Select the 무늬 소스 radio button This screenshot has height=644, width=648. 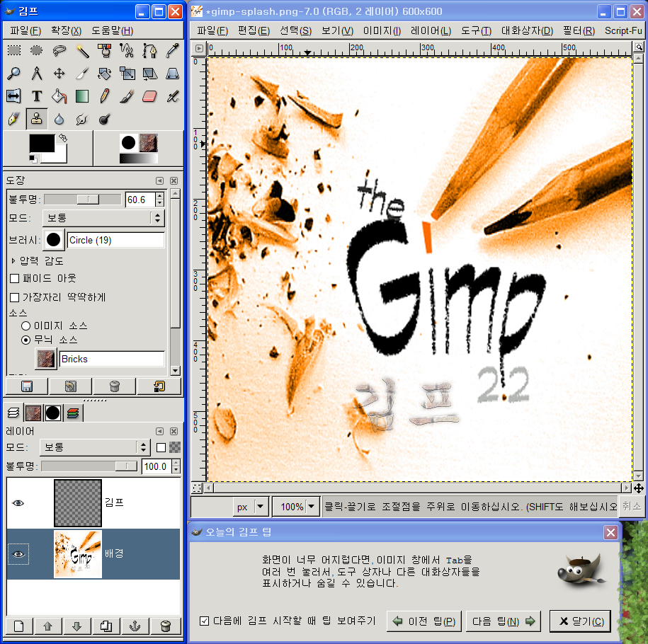tap(25, 340)
